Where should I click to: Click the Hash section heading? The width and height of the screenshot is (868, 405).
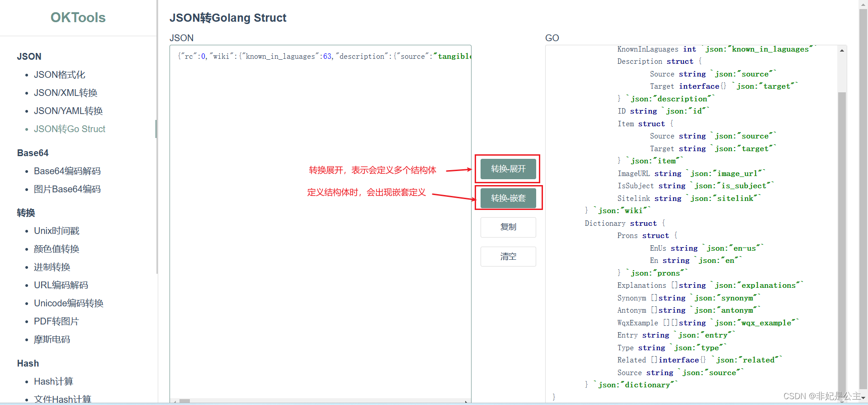tap(28, 363)
